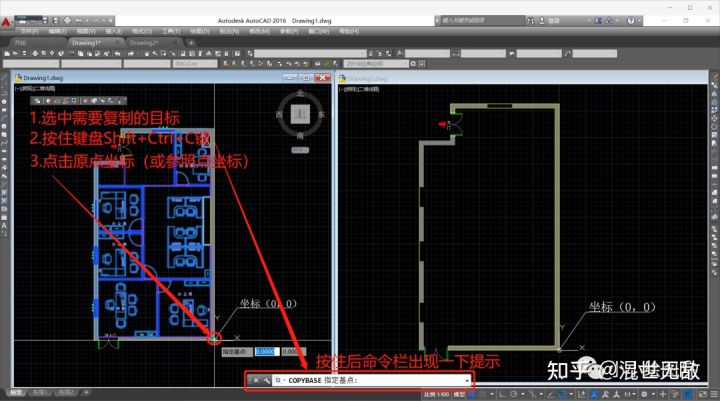Open the 绘图(D) menu

(200, 31)
